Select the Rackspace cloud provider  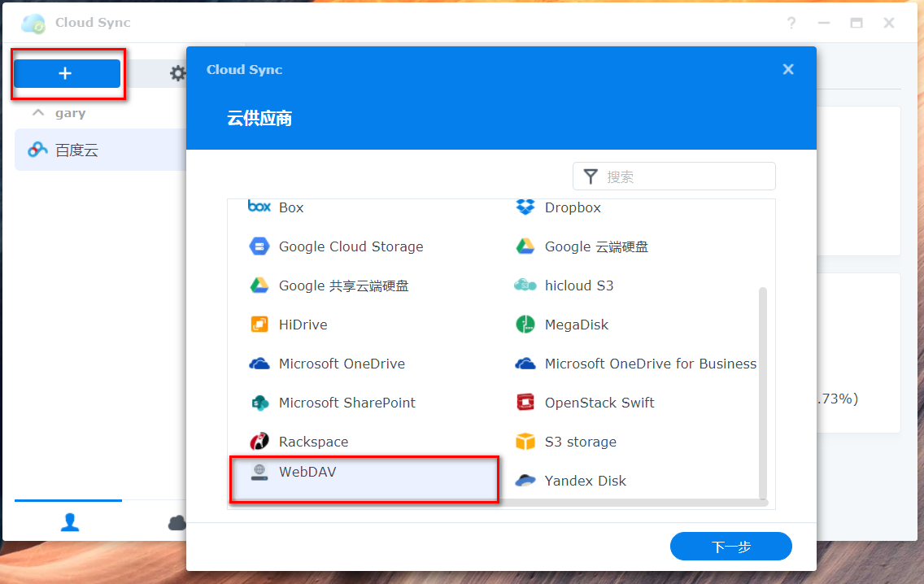[x=312, y=442]
